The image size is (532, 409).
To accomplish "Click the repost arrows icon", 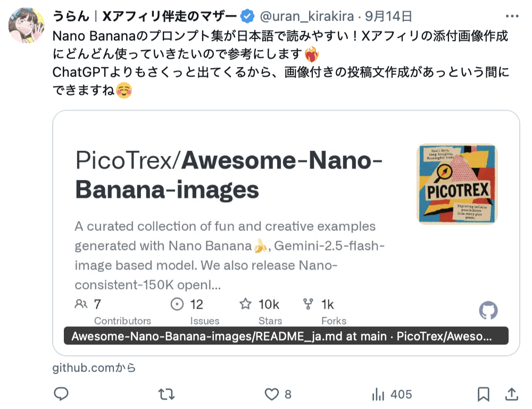I will point(166,394).
